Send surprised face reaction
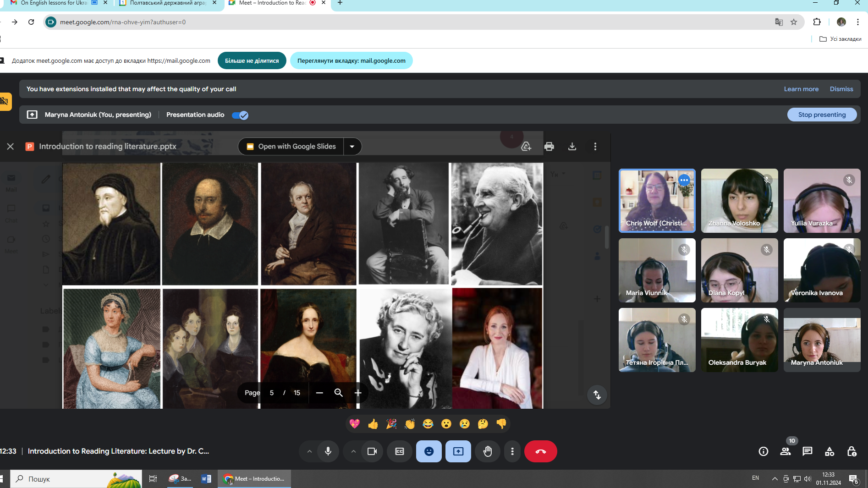Image resolution: width=868 pixels, height=488 pixels. [446, 424]
